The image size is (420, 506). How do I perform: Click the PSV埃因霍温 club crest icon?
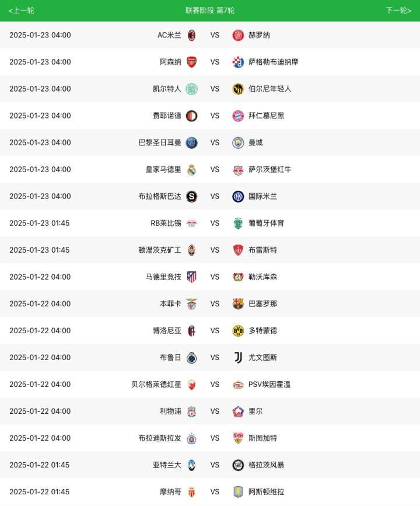(x=238, y=384)
